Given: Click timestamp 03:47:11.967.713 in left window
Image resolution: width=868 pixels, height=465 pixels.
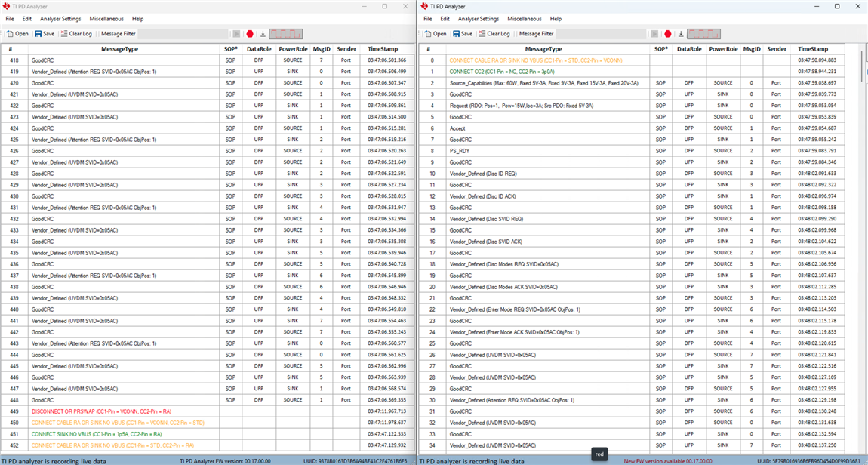Looking at the screenshot, I should pos(386,411).
